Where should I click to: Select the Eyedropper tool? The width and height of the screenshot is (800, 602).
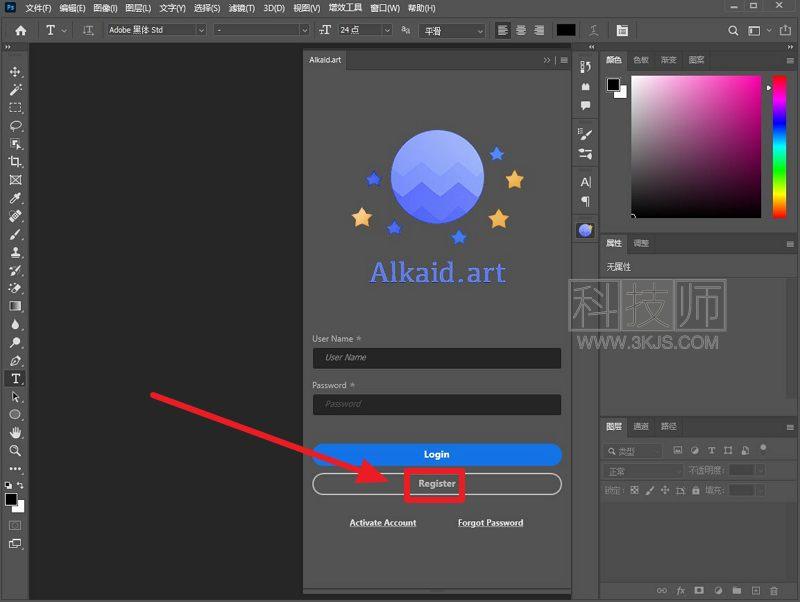pos(15,198)
